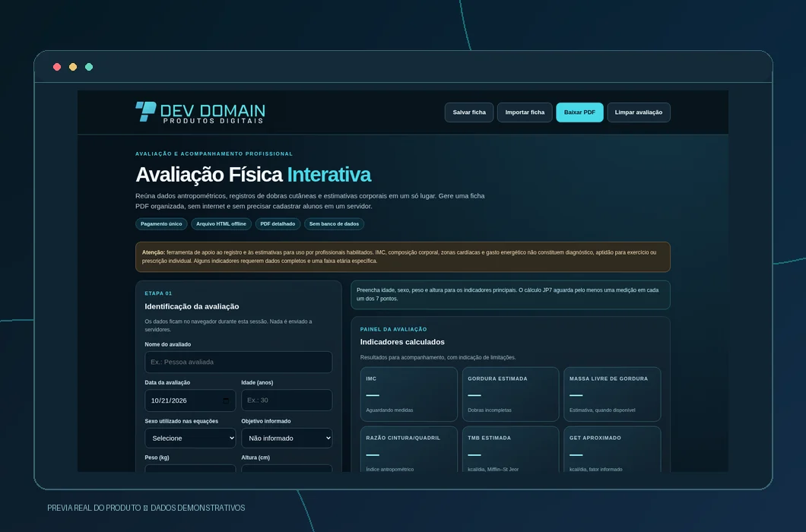
Task: Open the Importar ficha option
Action: tap(525, 112)
